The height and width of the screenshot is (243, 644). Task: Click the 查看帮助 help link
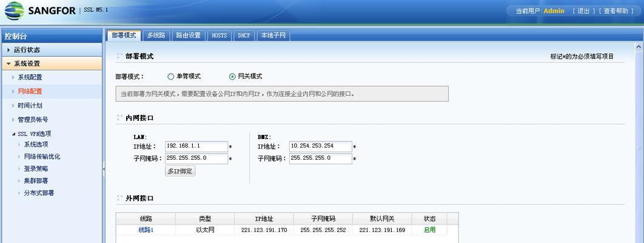615,11
